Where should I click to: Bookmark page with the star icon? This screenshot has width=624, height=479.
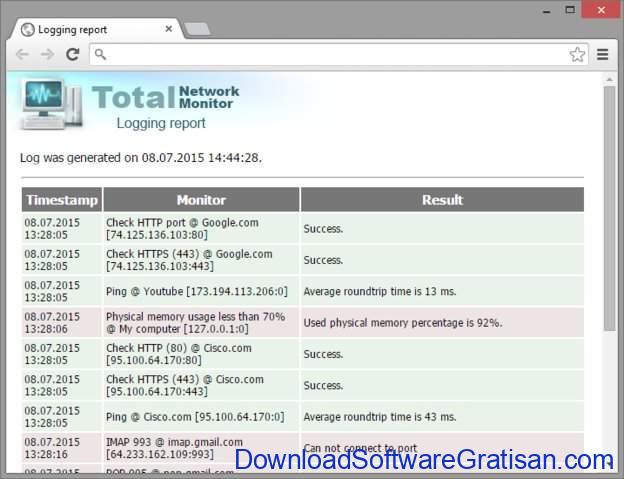tap(577, 55)
